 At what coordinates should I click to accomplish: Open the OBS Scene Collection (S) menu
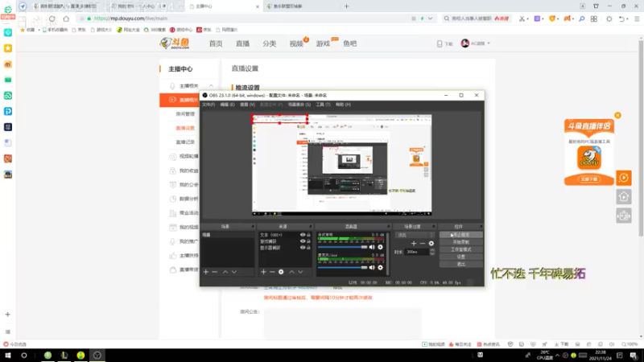tap(299, 105)
